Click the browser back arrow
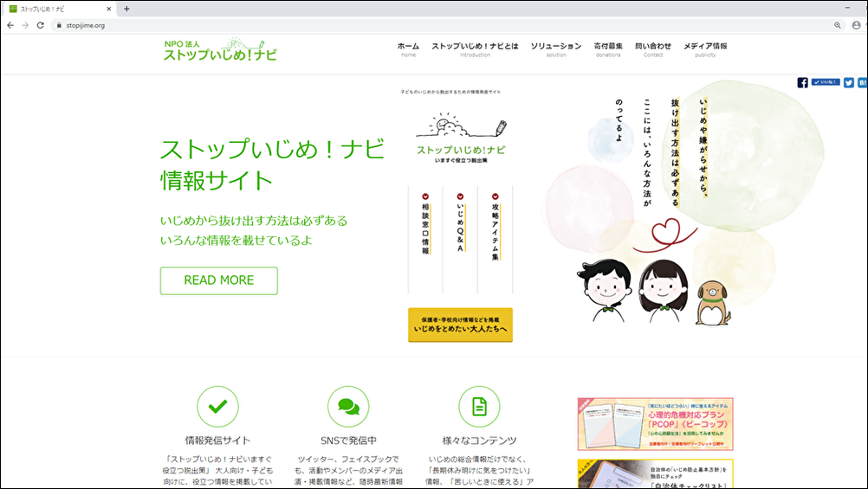The height and width of the screenshot is (489, 868). (10, 25)
